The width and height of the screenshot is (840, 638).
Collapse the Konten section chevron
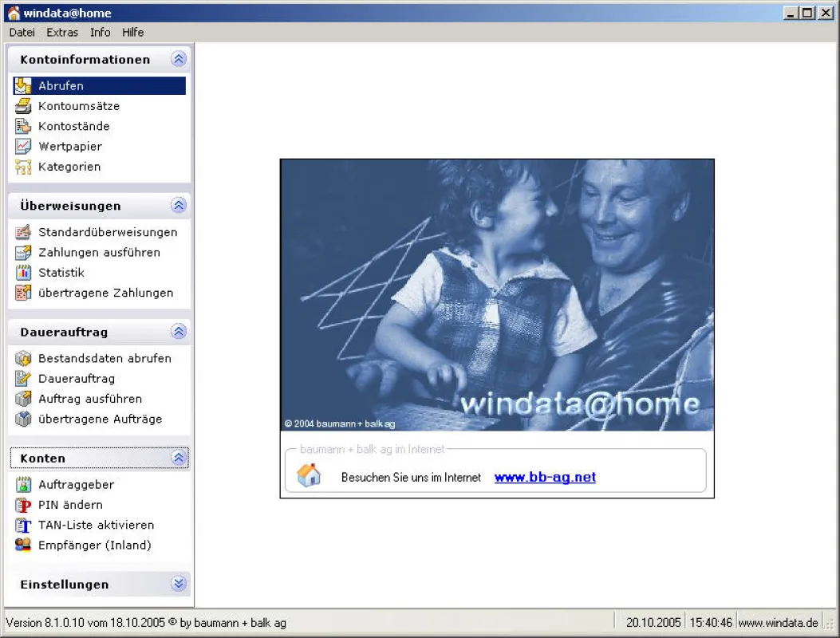pyautogui.click(x=179, y=458)
